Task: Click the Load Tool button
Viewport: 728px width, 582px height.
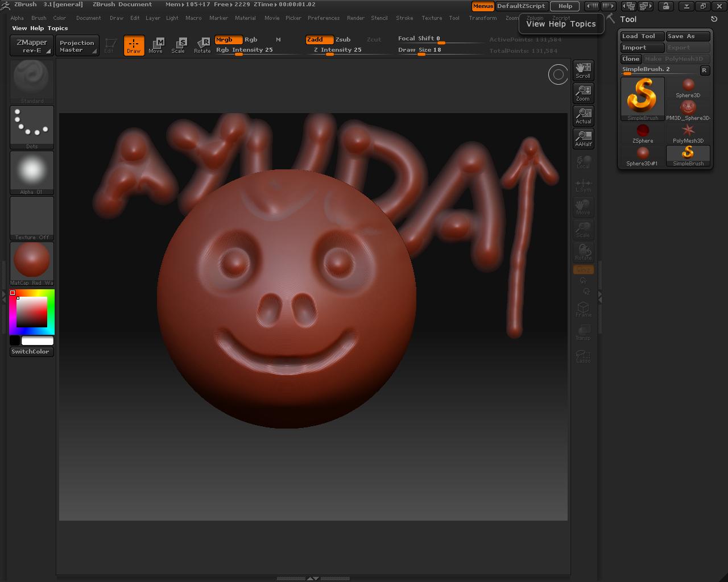Action: [x=643, y=36]
